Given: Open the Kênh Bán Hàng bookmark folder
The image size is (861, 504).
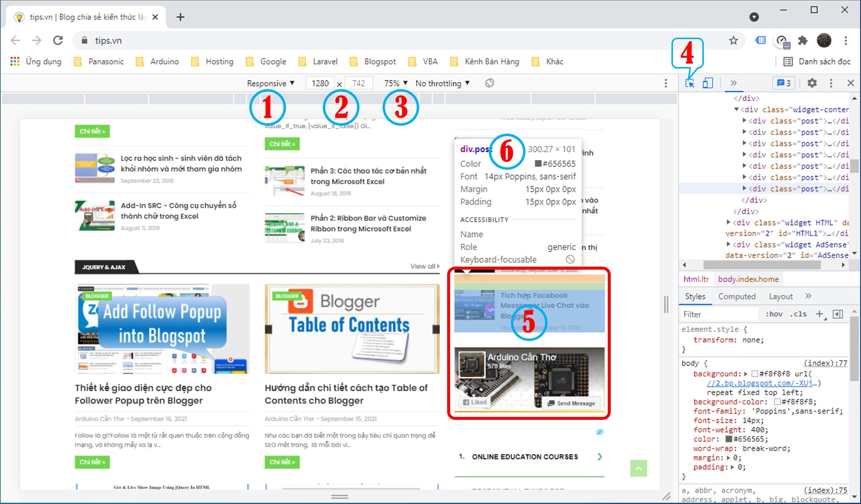Looking at the screenshot, I should [x=485, y=62].
